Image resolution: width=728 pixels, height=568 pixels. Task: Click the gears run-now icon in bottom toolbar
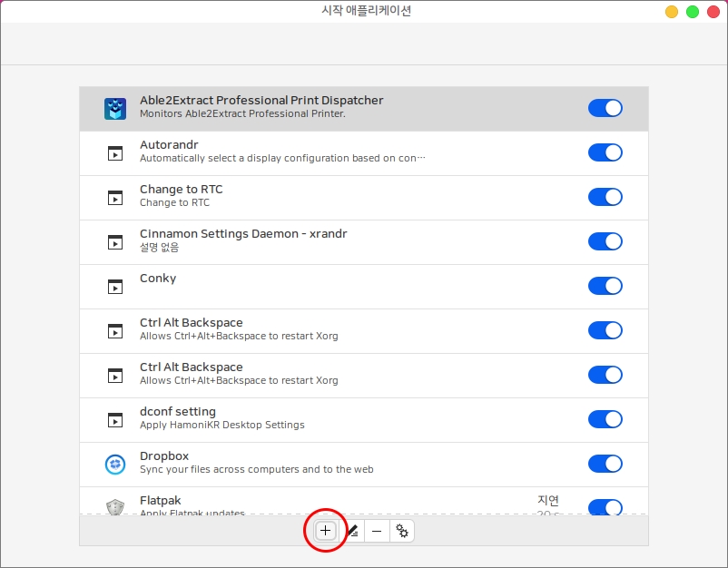tap(402, 531)
